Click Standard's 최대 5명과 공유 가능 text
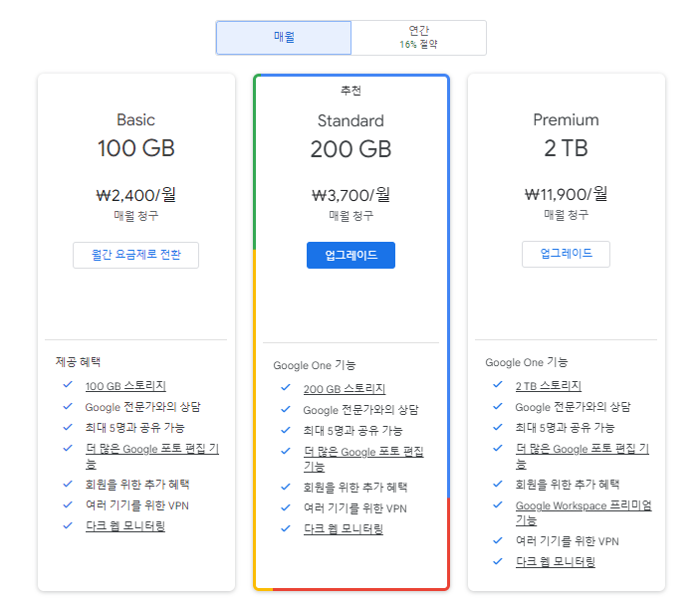Screen dimensions: 700x600 [x=352, y=431]
